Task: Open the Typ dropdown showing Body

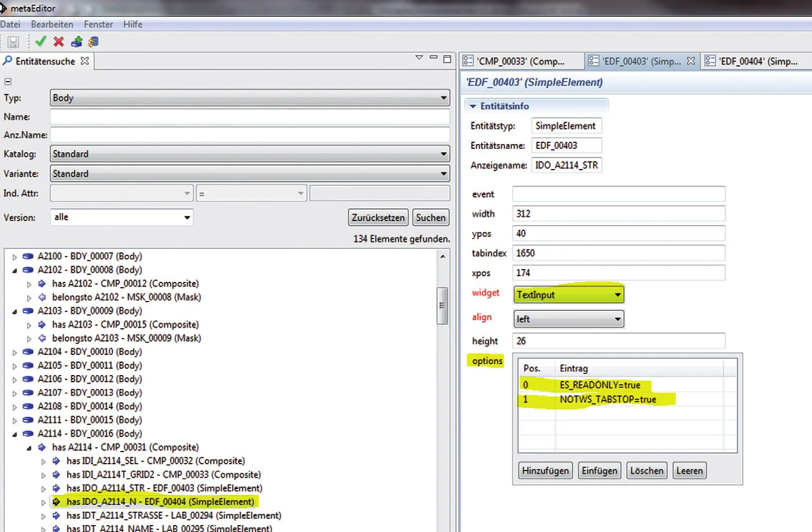Action: 250,98
